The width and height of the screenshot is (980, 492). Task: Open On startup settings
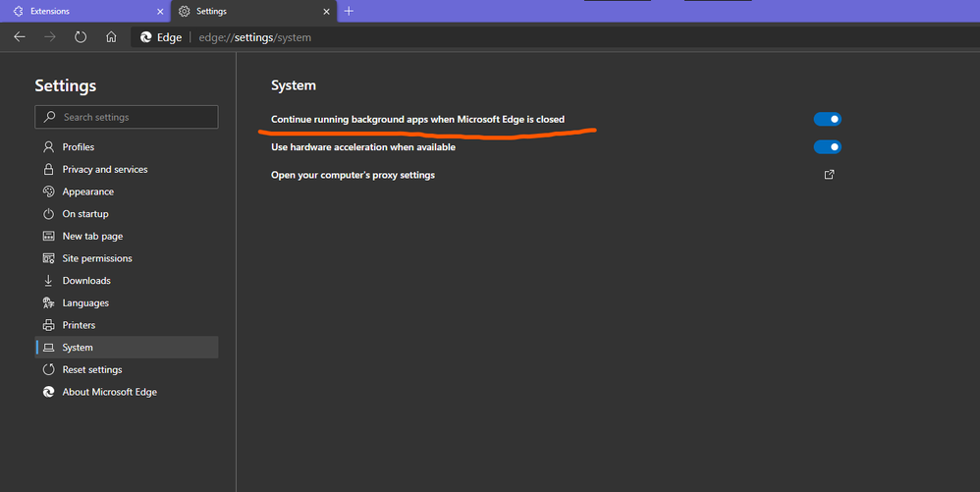click(127, 214)
